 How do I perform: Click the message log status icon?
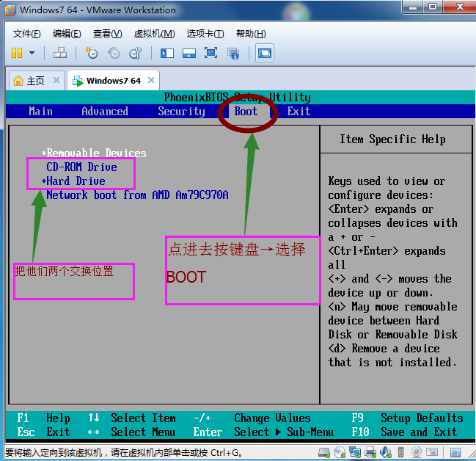pos(455,452)
